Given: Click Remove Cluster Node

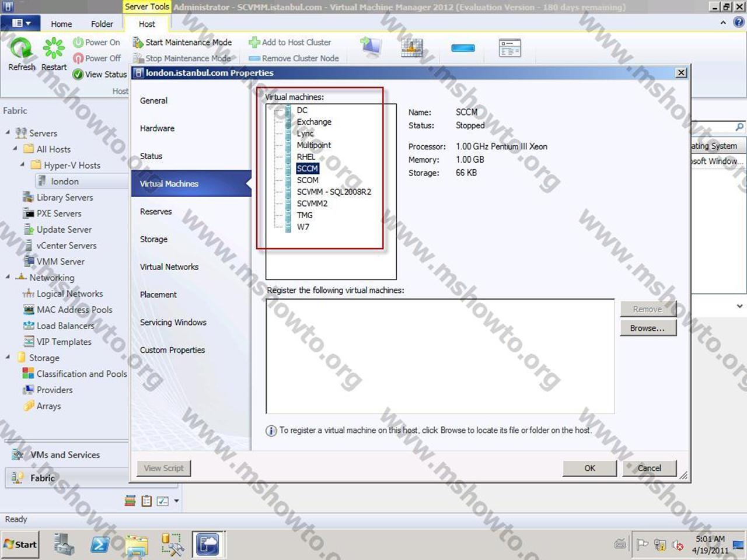Looking at the screenshot, I should click(x=294, y=58).
